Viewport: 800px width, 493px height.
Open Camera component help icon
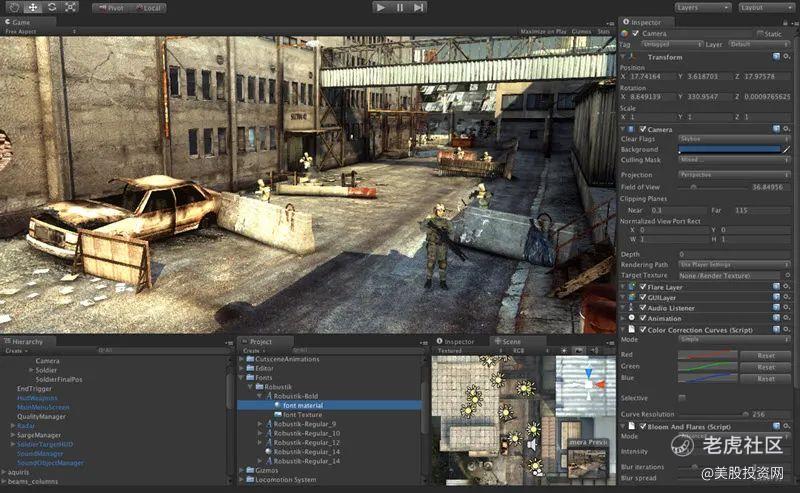pyautogui.click(x=777, y=129)
